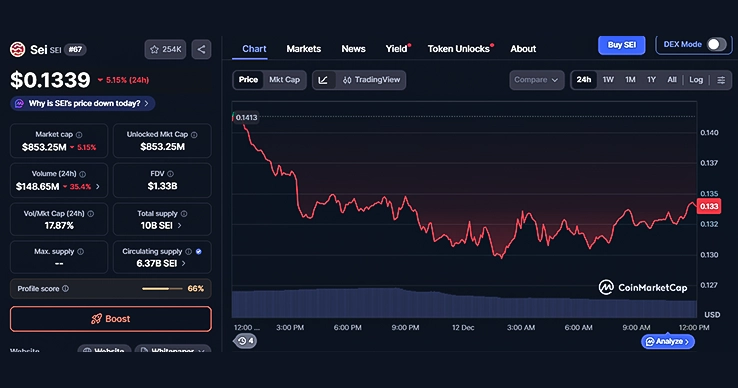
Task: Click the Buy SEI button
Action: (x=622, y=45)
